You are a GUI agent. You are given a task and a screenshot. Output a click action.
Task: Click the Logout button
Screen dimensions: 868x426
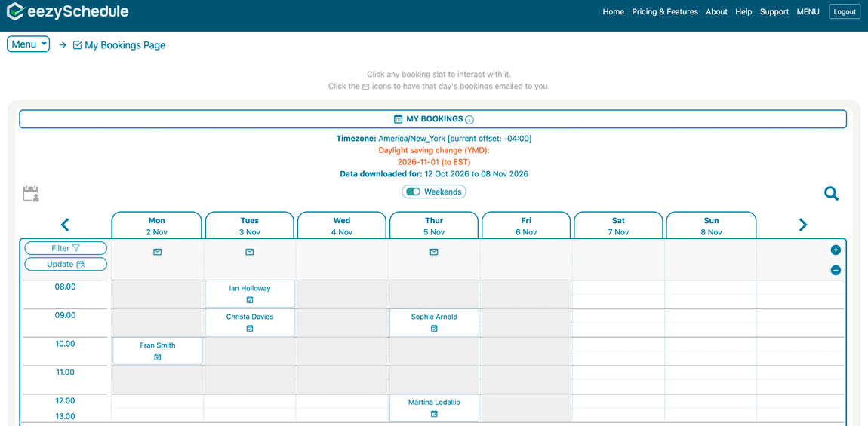click(845, 11)
